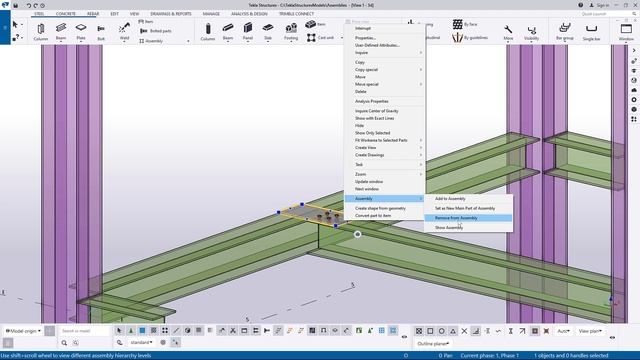This screenshot has height=360, width=640.
Task: Open the DRAWINGS & REPORTS tab
Action: point(171,14)
